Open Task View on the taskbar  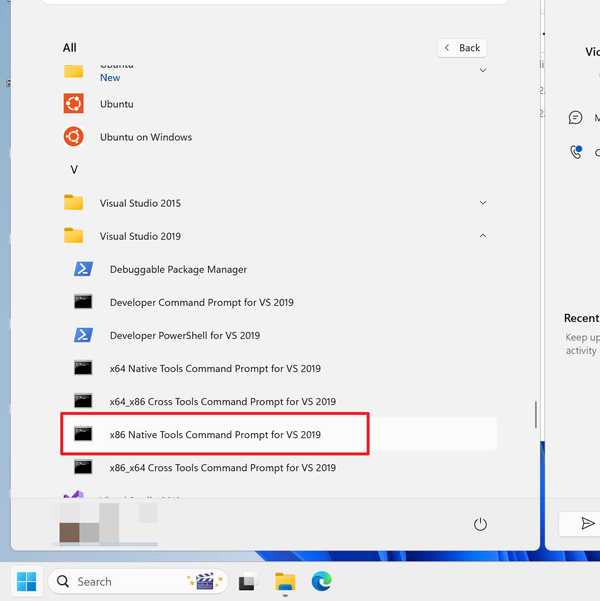(247, 583)
